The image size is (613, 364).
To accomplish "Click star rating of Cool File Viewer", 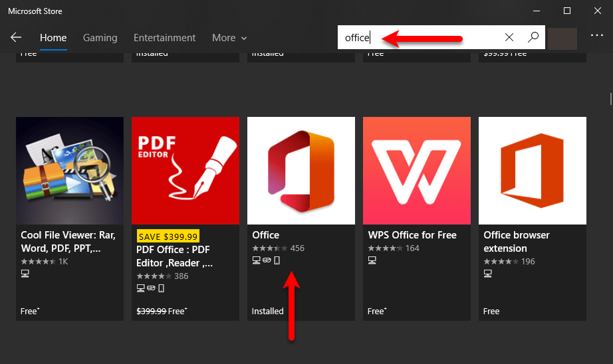I will click(39, 262).
